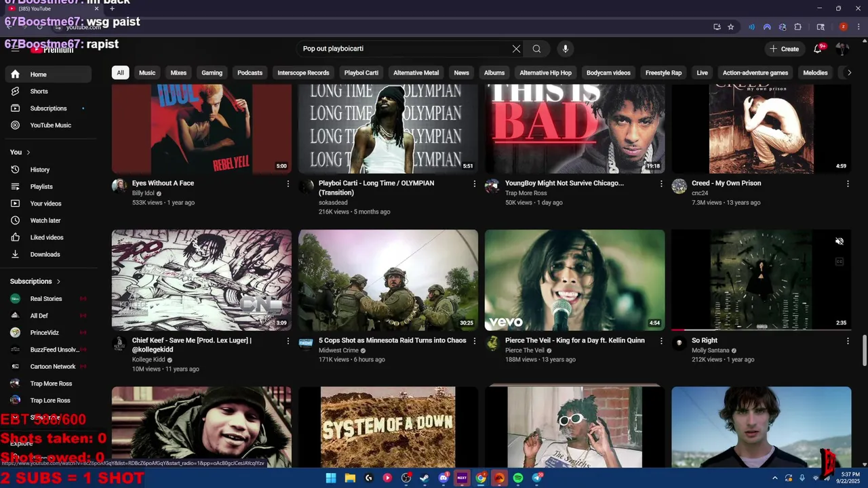
Task: Show more filter chips with right arrow
Action: 848,73
